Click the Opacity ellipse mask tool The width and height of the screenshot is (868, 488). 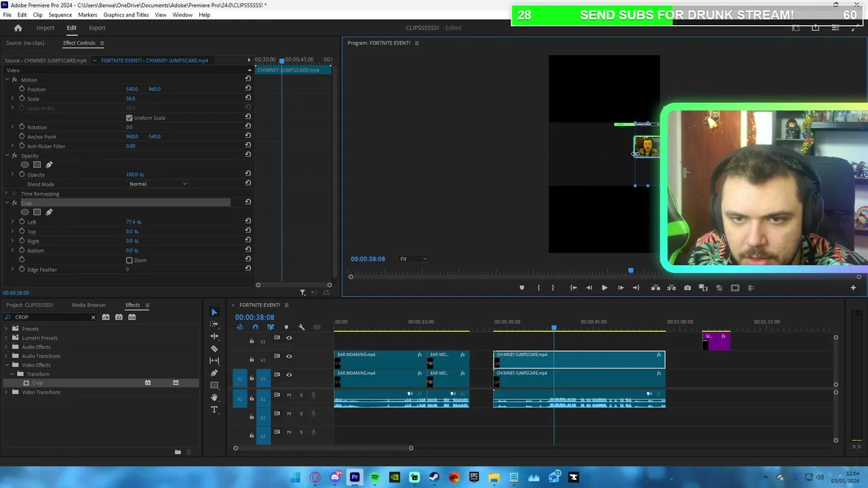pyautogui.click(x=25, y=165)
